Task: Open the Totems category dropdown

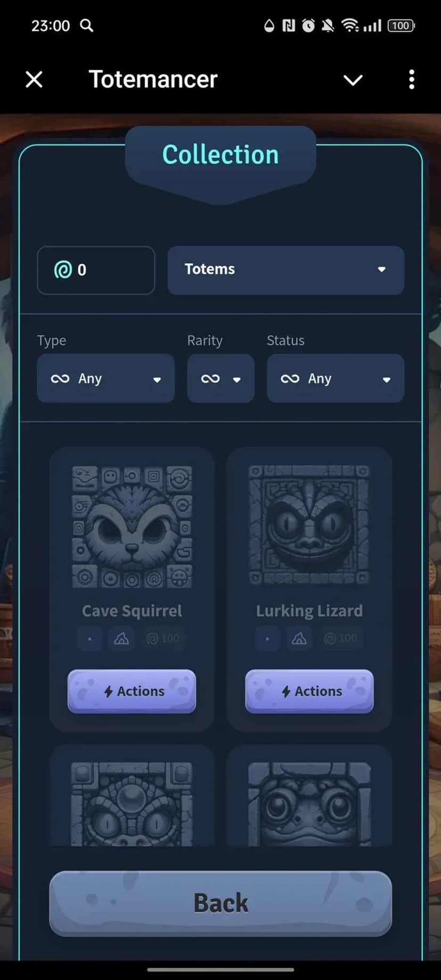Action: [x=285, y=270]
